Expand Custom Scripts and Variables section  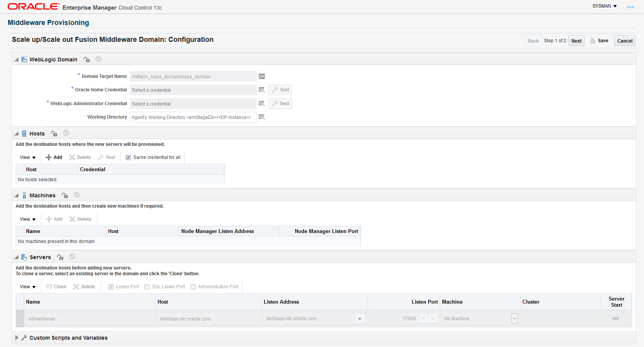tap(16, 338)
